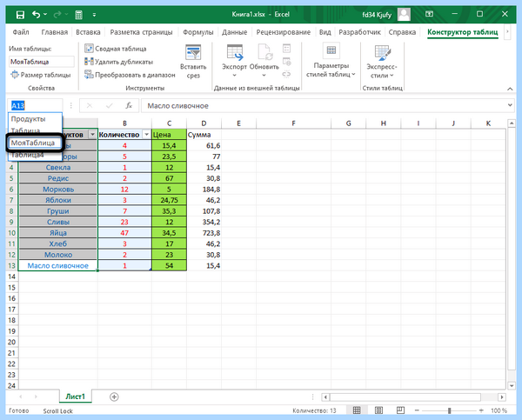Switch to Page Break Preview icon
The image size is (522, 420).
pos(400,410)
